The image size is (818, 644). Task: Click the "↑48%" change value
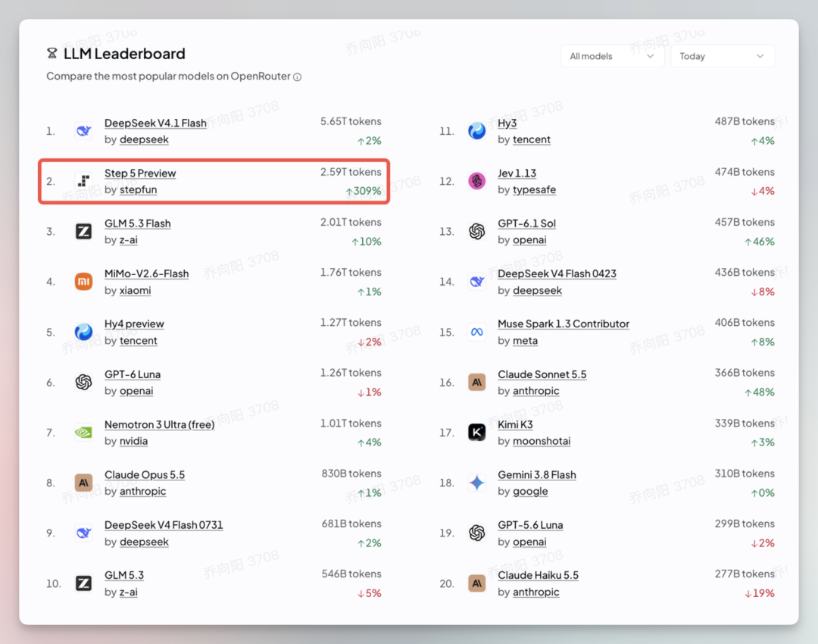tap(760, 392)
